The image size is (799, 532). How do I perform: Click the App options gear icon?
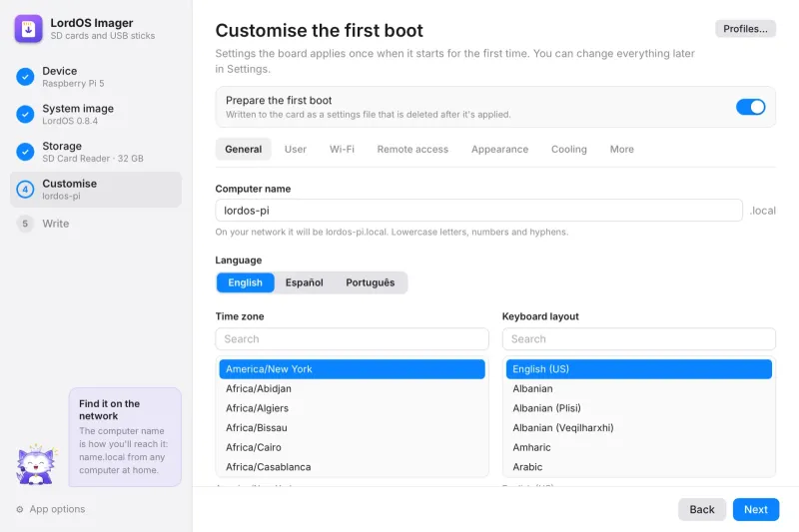pyautogui.click(x=20, y=509)
